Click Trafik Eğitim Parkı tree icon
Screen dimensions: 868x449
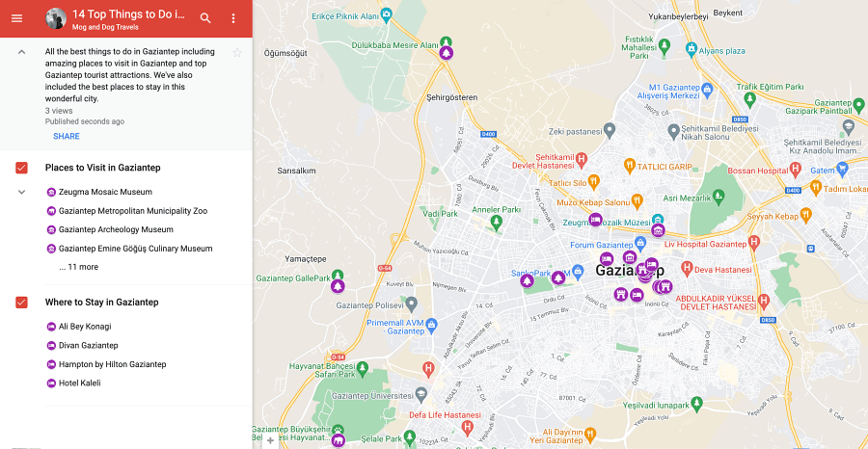coord(749,99)
